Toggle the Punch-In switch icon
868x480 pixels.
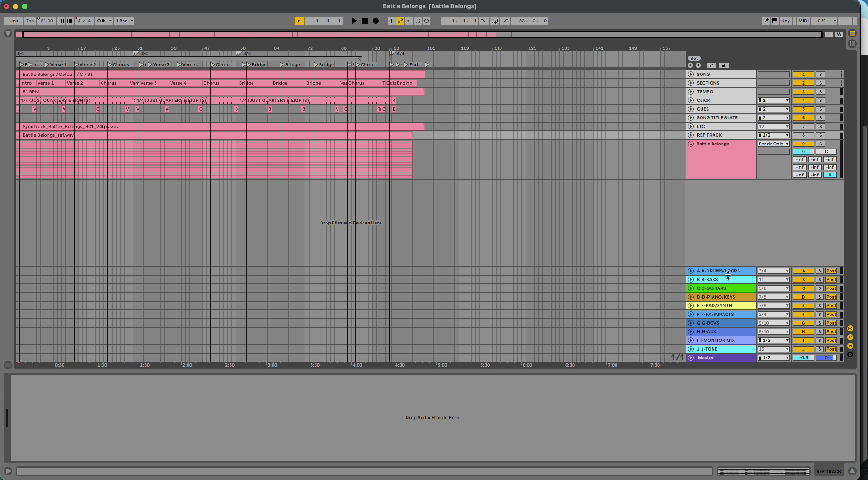pyautogui.click(x=484, y=21)
